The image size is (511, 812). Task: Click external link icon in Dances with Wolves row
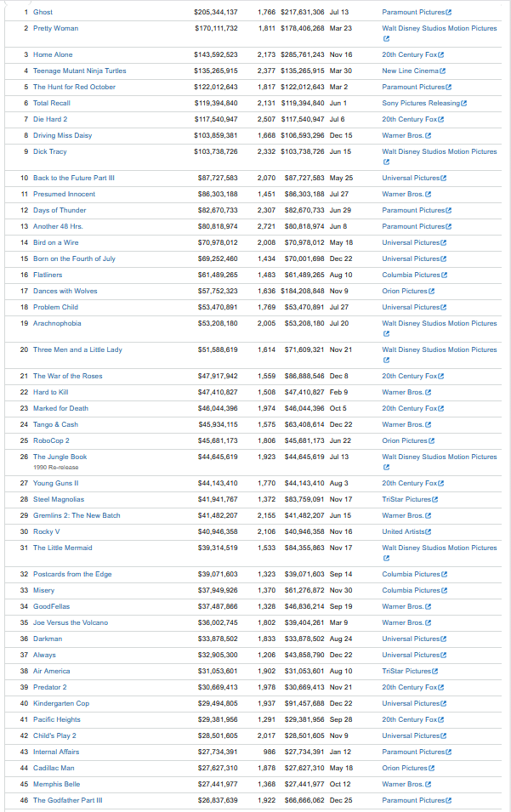point(432,291)
